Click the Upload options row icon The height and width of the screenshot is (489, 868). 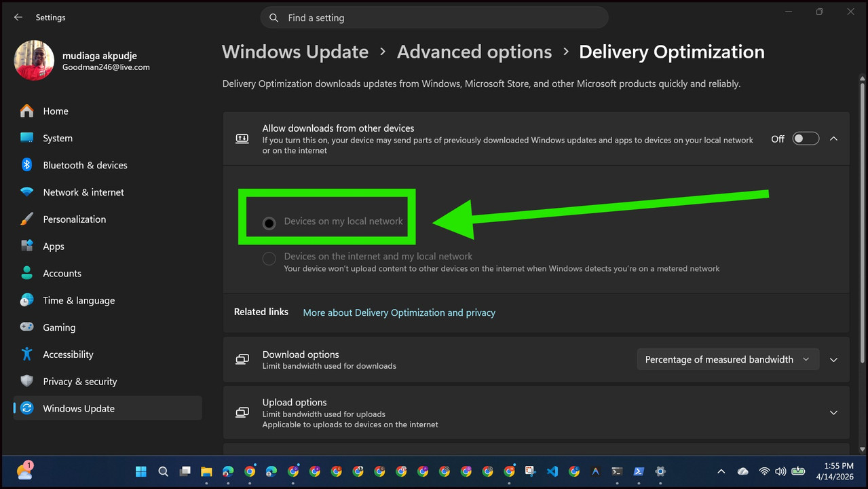pos(242,412)
